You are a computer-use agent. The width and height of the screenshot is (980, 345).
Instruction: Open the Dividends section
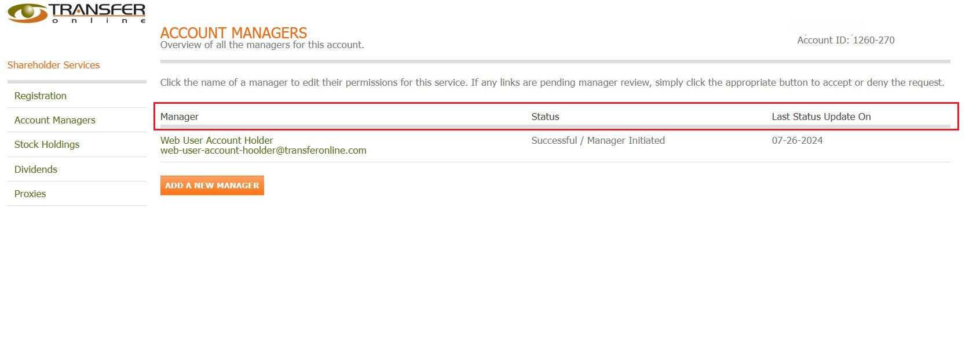(x=36, y=169)
